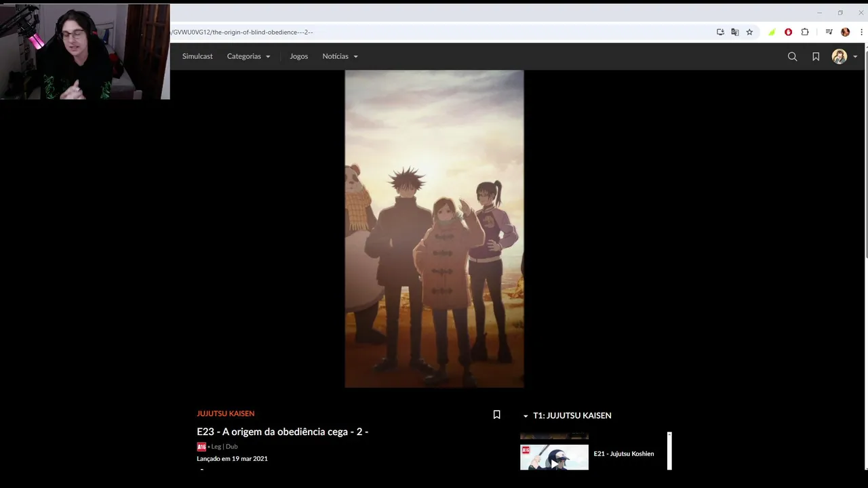The width and height of the screenshot is (868, 488).
Task: Open the watchlist bookmark icon in site header
Action: [816, 57]
